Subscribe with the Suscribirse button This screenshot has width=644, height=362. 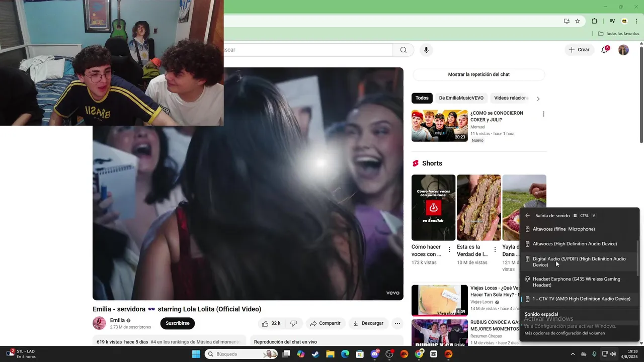[x=178, y=323]
